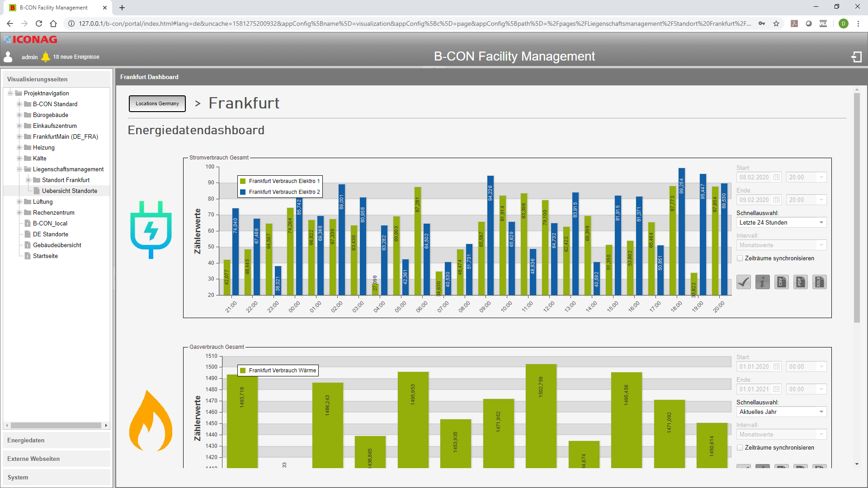Click the logout icon in header
The image size is (868, 488).
click(x=856, y=57)
